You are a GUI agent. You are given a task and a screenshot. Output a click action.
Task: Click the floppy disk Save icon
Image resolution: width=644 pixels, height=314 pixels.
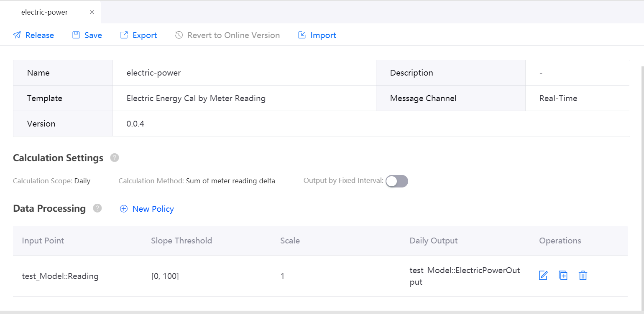76,35
